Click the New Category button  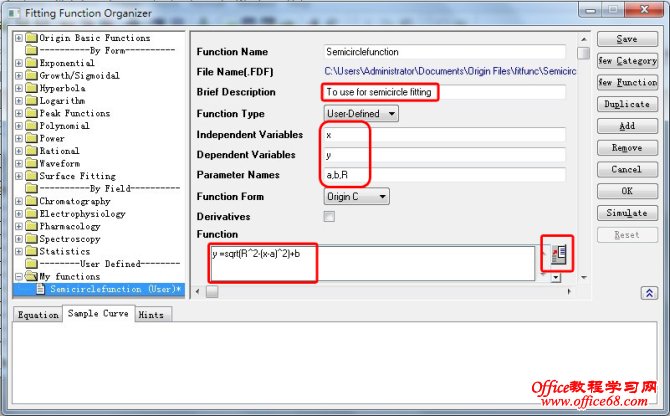627,61
